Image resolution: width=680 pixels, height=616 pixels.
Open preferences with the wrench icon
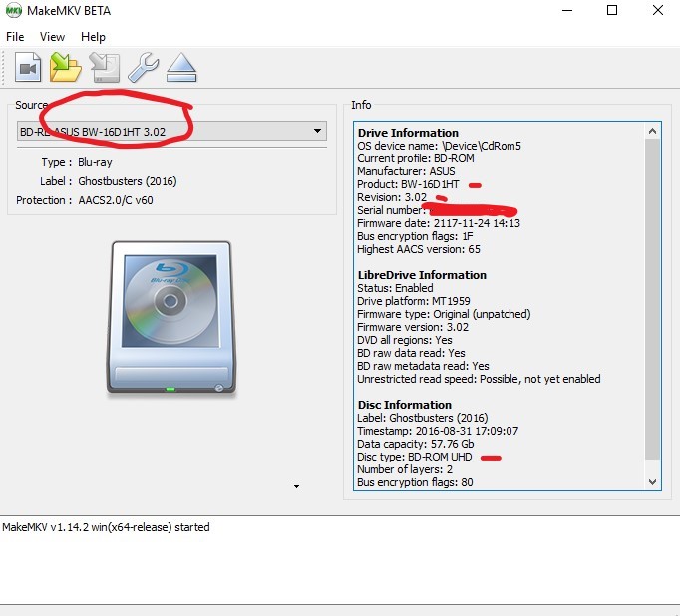(x=144, y=68)
